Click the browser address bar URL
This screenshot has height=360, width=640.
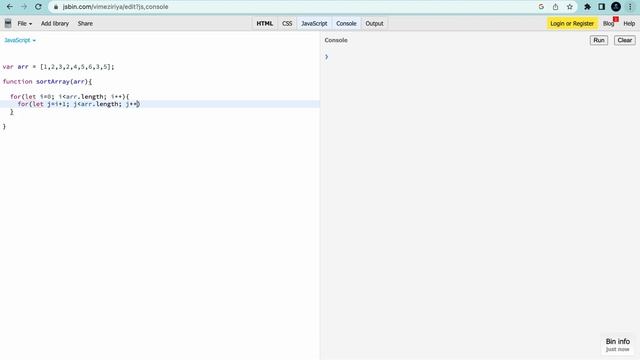click(116, 7)
